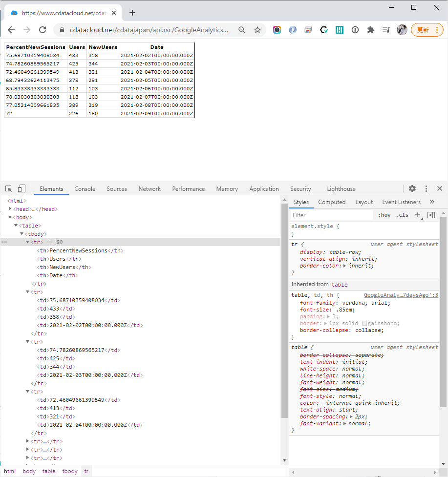
Task: Close the DevTools panel
Action: tap(439, 189)
